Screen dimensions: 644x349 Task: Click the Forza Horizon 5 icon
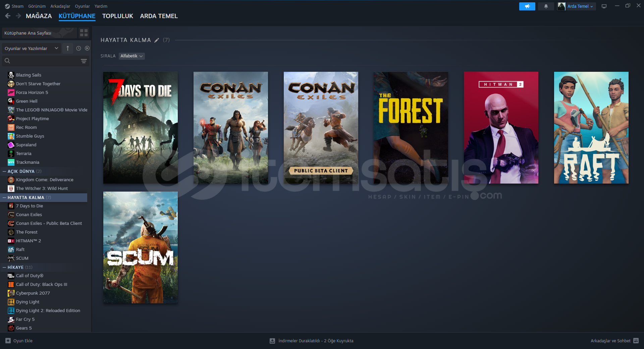(x=11, y=92)
